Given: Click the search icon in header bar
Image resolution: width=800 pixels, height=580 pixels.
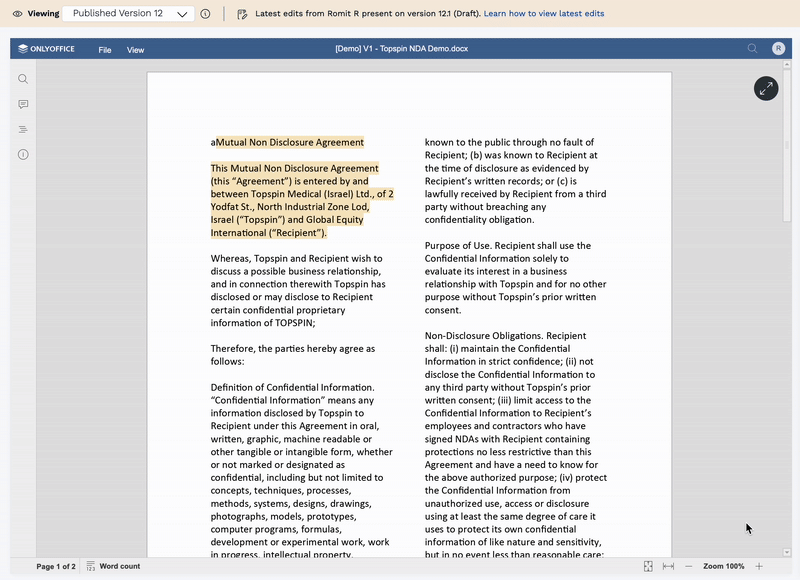Looking at the screenshot, I should [x=753, y=49].
